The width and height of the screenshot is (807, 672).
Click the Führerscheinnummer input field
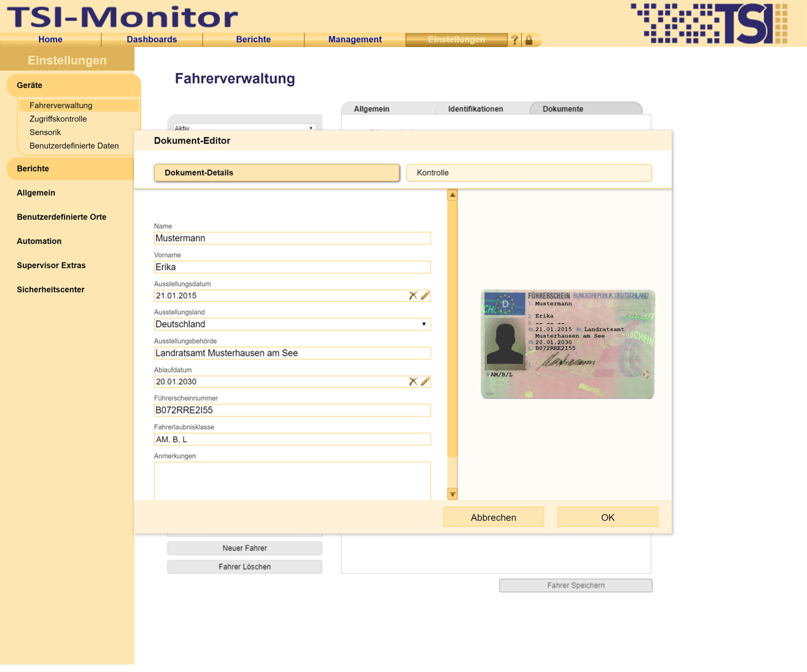293,410
